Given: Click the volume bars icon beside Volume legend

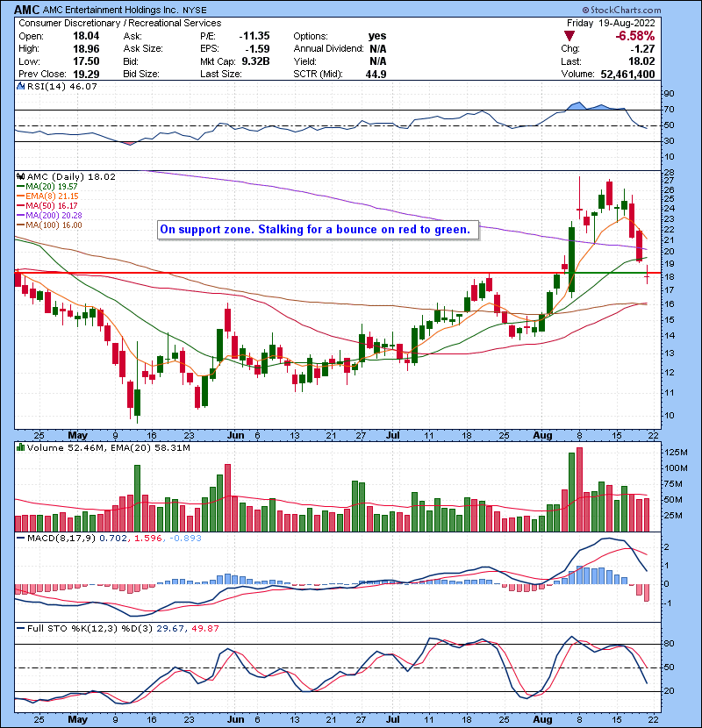Looking at the screenshot, I should [x=20, y=447].
